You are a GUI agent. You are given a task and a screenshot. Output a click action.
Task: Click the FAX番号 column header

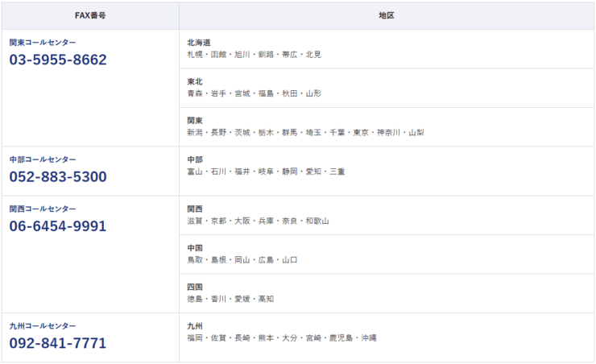coord(90,15)
